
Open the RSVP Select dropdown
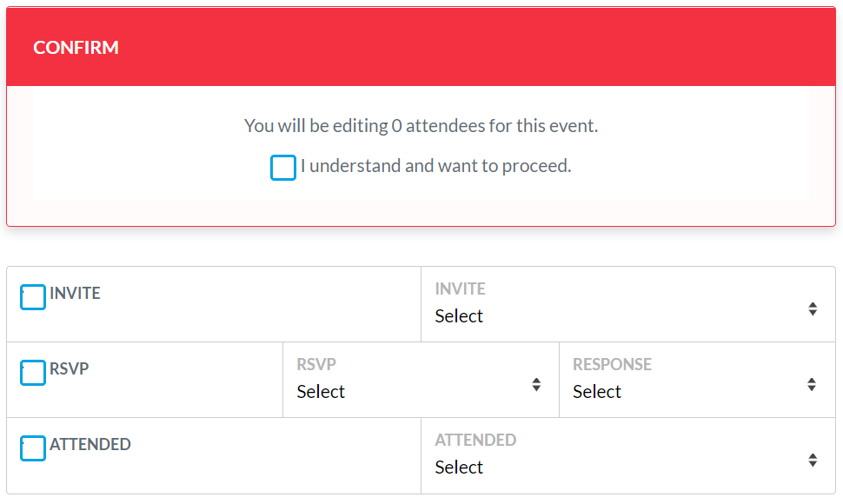pos(421,380)
